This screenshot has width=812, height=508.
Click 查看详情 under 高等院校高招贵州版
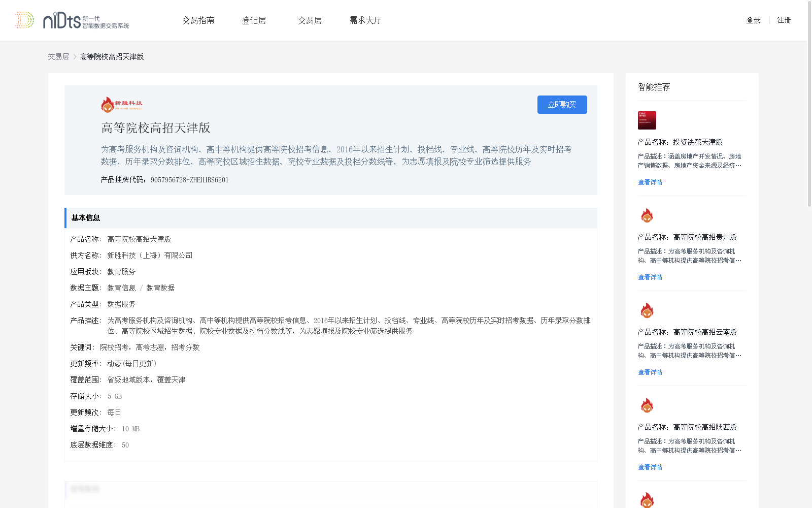click(x=650, y=277)
